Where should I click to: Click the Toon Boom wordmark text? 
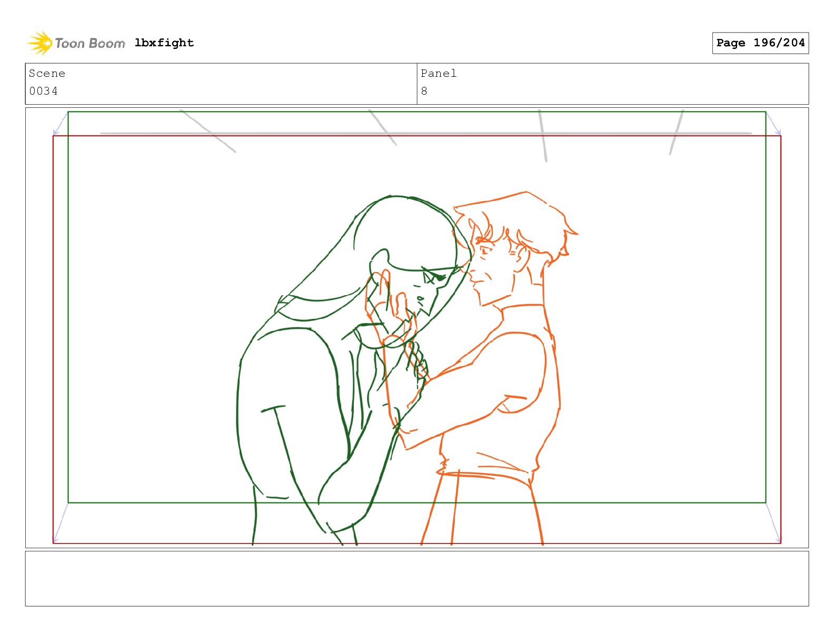click(90, 43)
